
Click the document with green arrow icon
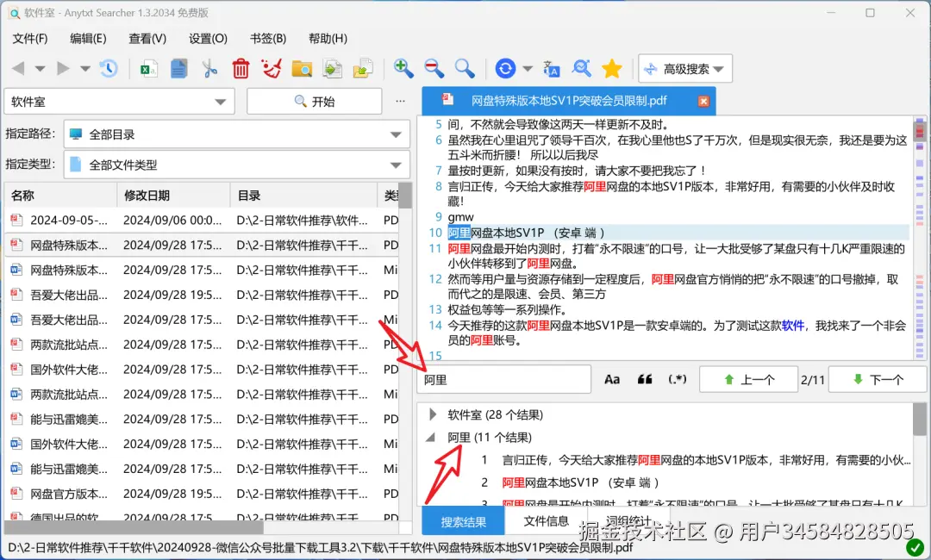[333, 69]
